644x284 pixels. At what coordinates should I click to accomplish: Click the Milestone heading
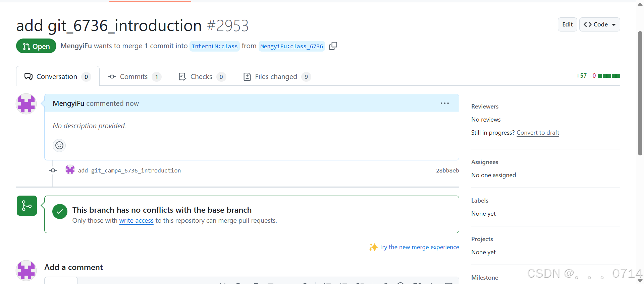pyautogui.click(x=485, y=278)
